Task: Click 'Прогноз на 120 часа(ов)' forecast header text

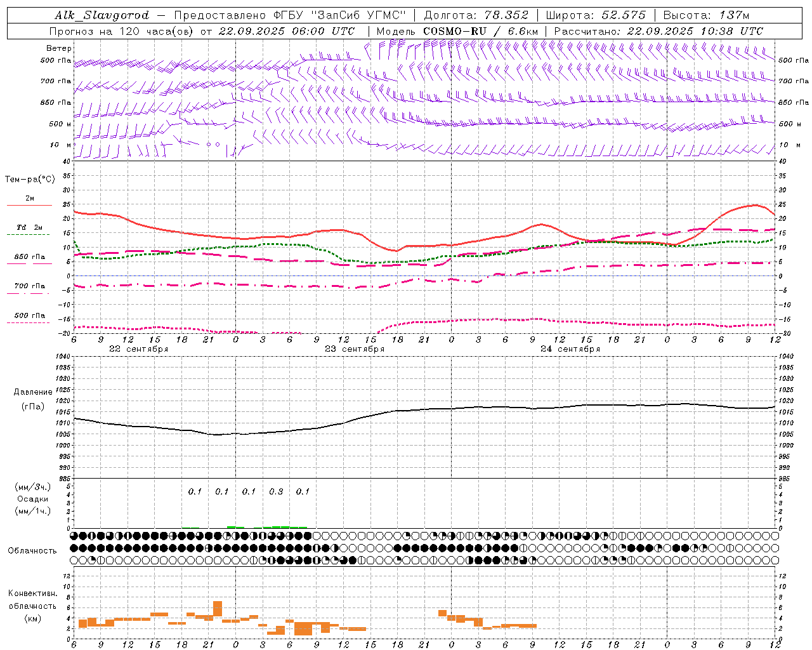Action: click(x=122, y=31)
